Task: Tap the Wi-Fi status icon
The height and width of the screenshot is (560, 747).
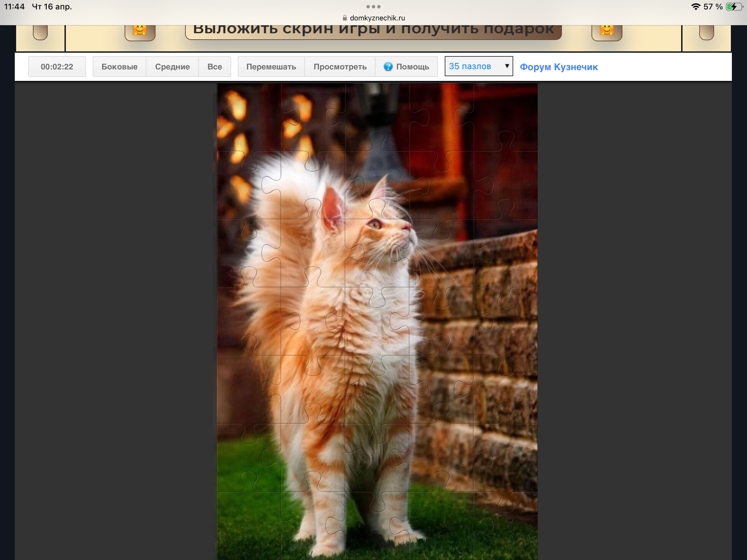Action: 696,7
